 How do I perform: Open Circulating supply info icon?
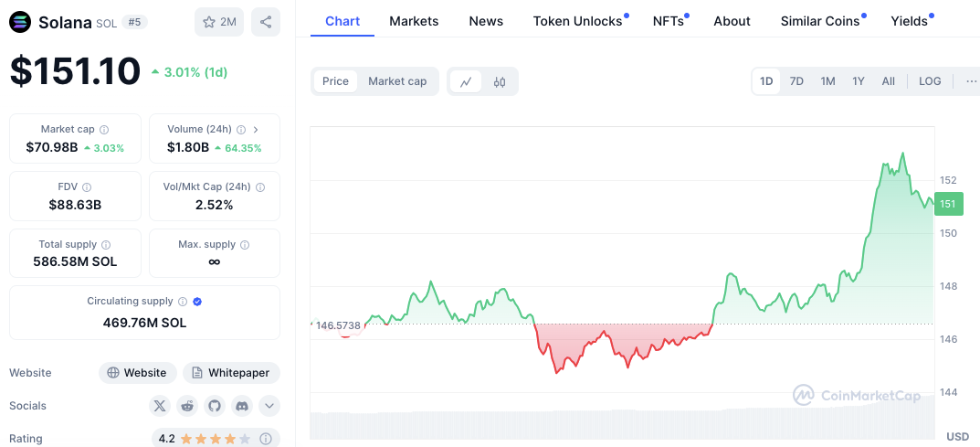coord(183,302)
